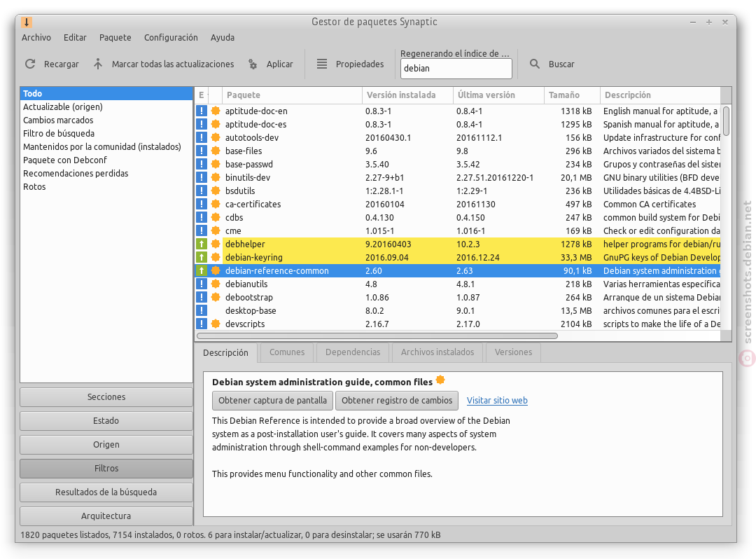Click status icon of autotools-dev row
This screenshot has width=756, height=559.
[201, 137]
